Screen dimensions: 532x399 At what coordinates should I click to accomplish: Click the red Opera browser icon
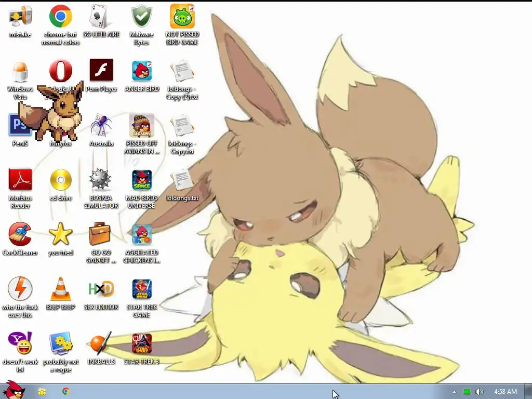tap(60, 71)
